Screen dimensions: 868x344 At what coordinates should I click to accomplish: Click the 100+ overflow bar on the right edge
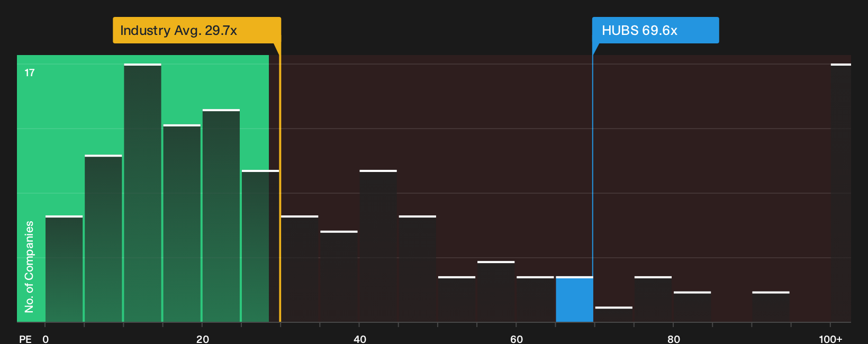(841, 193)
